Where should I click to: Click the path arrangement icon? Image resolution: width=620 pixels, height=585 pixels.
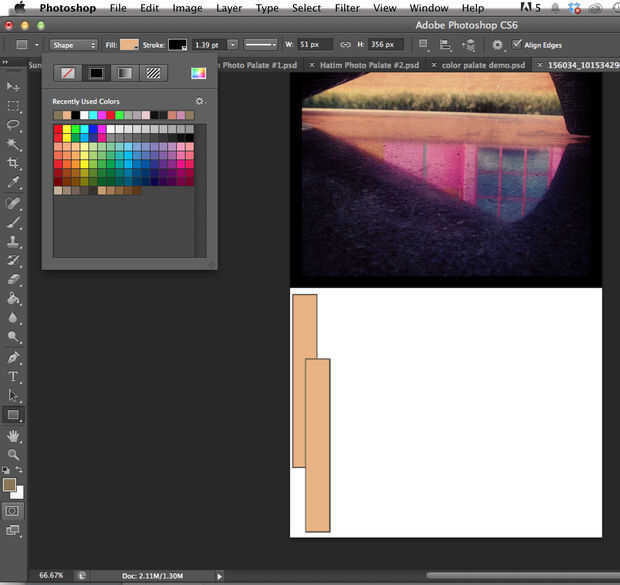(x=469, y=45)
